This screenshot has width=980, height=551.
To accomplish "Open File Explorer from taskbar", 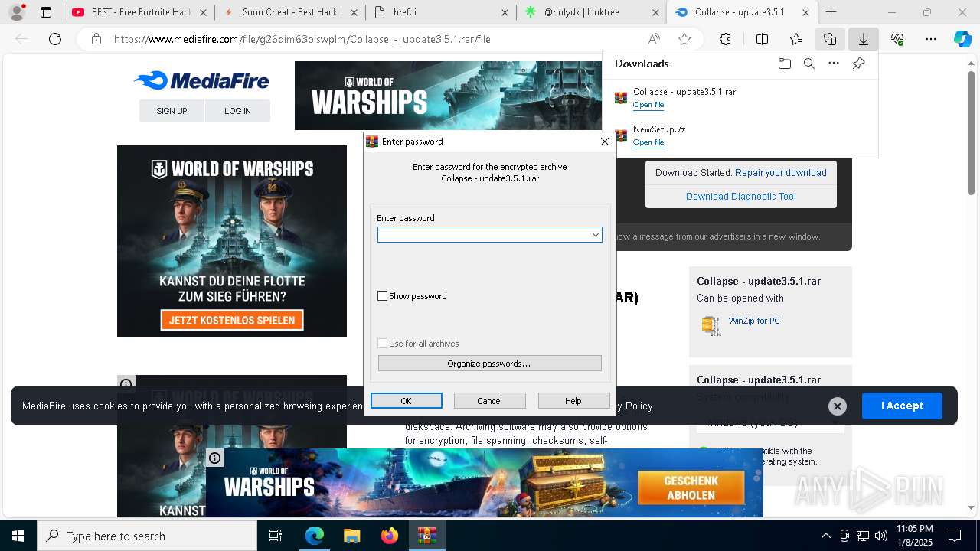I will [351, 536].
